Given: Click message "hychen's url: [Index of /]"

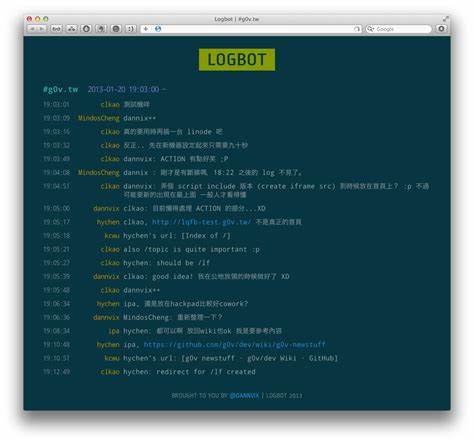Looking at the screenshot, I should coord(177,236).
